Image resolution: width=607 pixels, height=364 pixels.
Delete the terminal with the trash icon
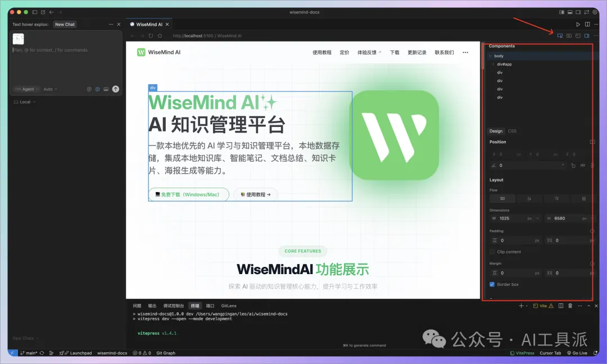pos(570,306)
